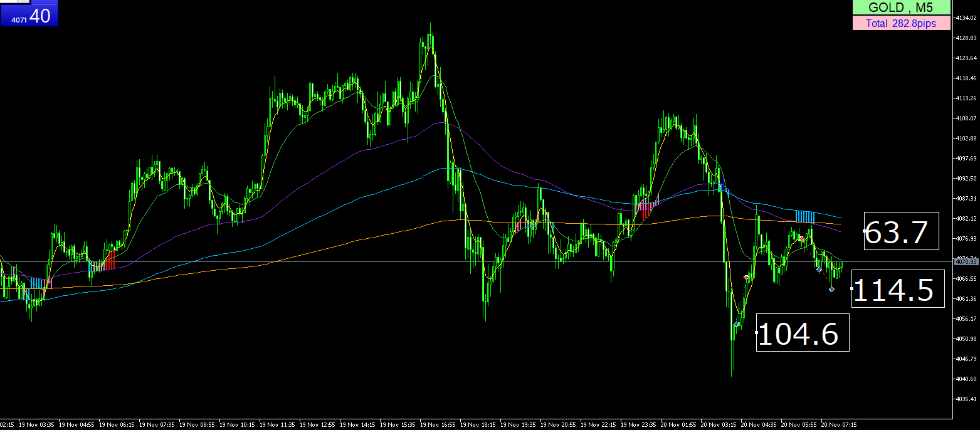The width and height of the screenshot is (980, 430).
Task: Click time axis label 19 Nov 04:55
Action: pyautogui.click(x=76, y=424)
